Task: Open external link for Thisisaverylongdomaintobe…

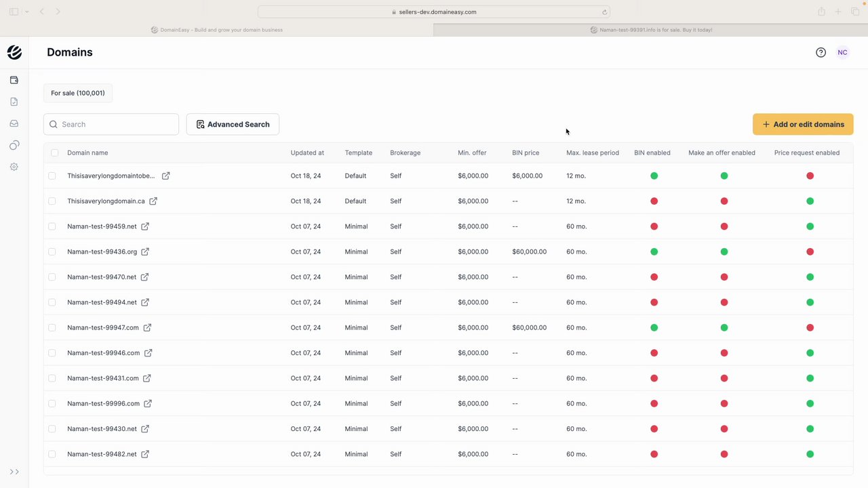Action: pos(165,176)
